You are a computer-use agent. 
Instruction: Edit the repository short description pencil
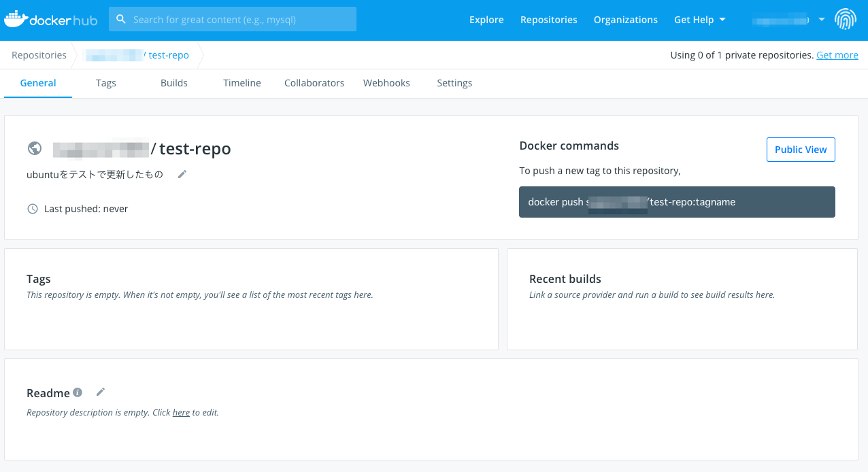tap(182, 174)
